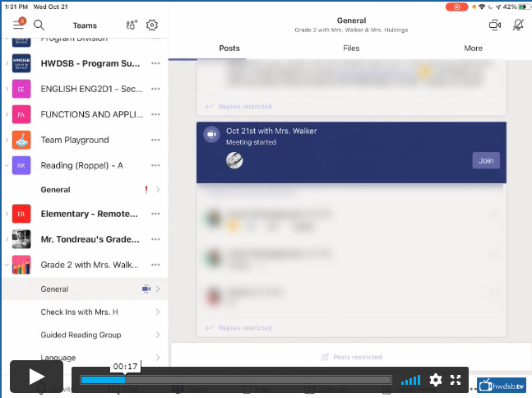Expand the HWDSB - Program Su... team

coord(7,63)
